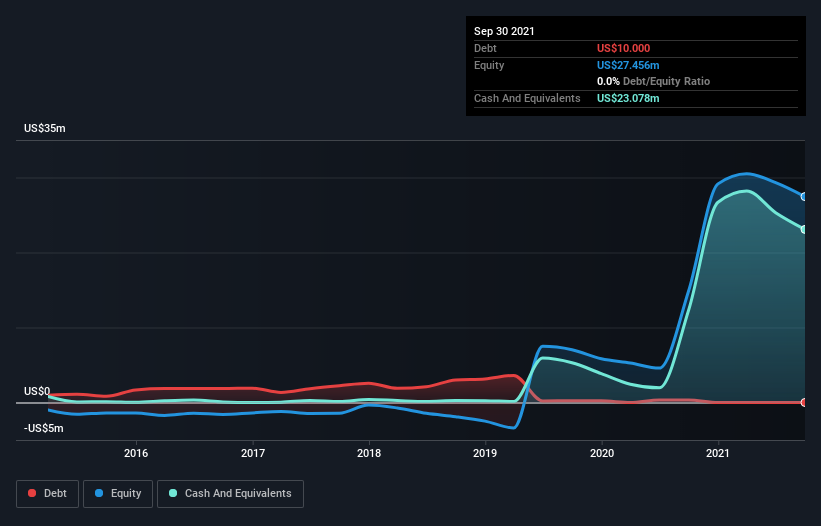The width and height of the screenshot is (821, 526).
Task: Select the 2020 x-axis label
Action: (602, 453)
